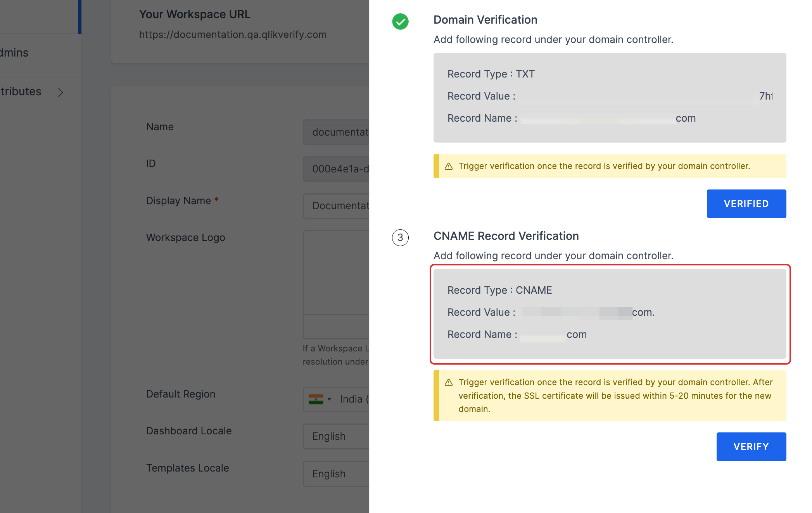
Task: Click the green Domain Verification checkmark icon
Action: (x=400, y=21)
